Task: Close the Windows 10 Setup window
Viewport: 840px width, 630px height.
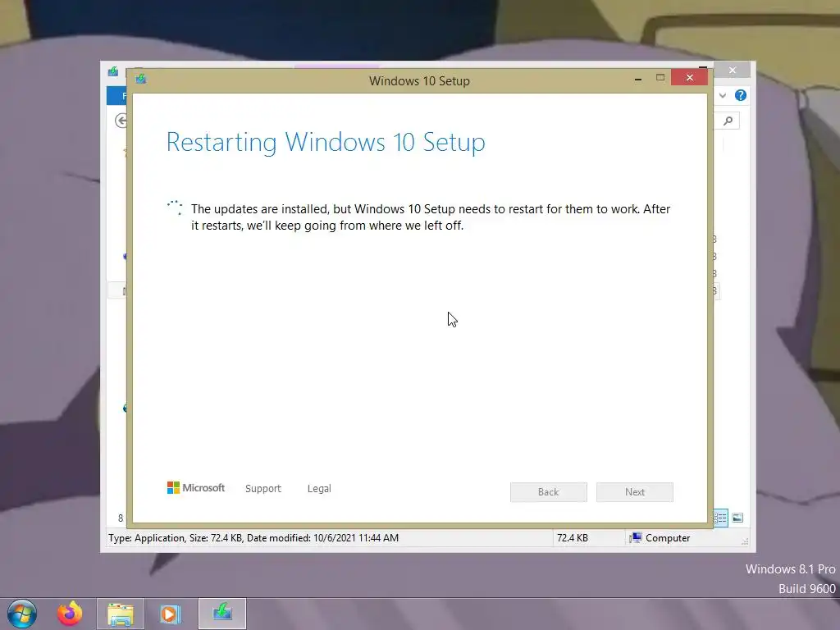Action: (x=689, y=78)
